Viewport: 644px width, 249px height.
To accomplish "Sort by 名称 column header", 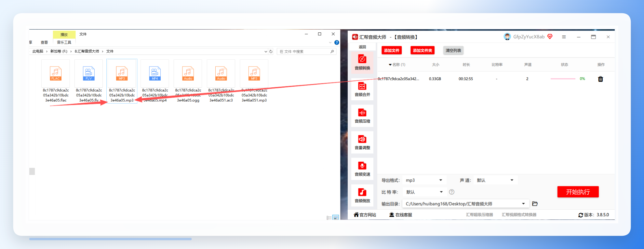I will pos(397,65).
